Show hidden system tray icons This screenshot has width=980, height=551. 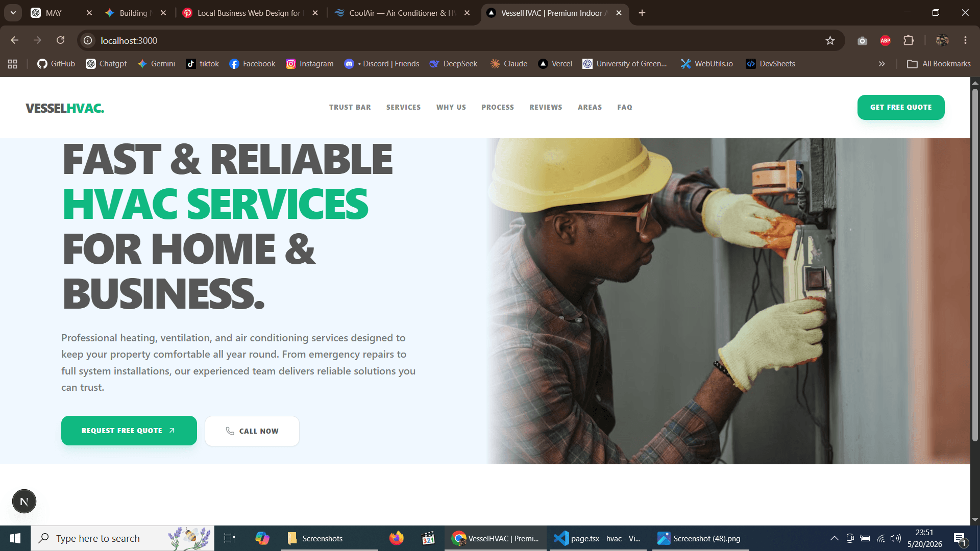pyautogui.click(x=834, y=538)
